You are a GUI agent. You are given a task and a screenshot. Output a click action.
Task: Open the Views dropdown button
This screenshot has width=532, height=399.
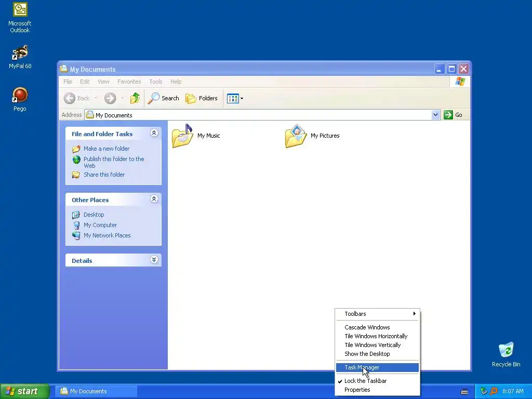point(235,98)
